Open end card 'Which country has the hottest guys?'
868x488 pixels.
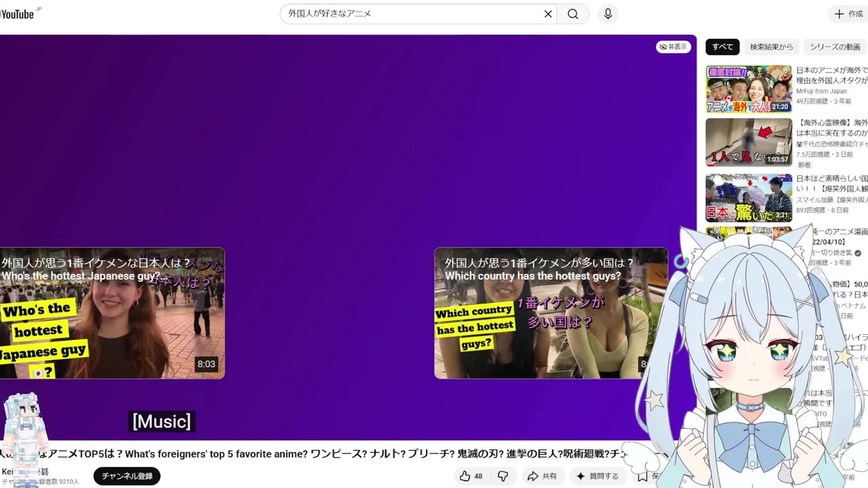(x=551, y=313)
